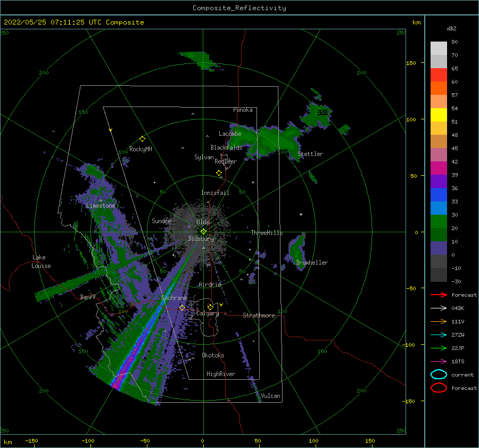
Task: Click the cyan current ellipse icon
Action: [x=439, y=374]
